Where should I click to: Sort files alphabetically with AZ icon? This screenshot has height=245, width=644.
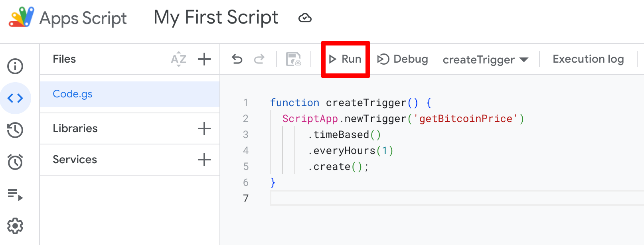pyautogui.click(x=178, y=59)
